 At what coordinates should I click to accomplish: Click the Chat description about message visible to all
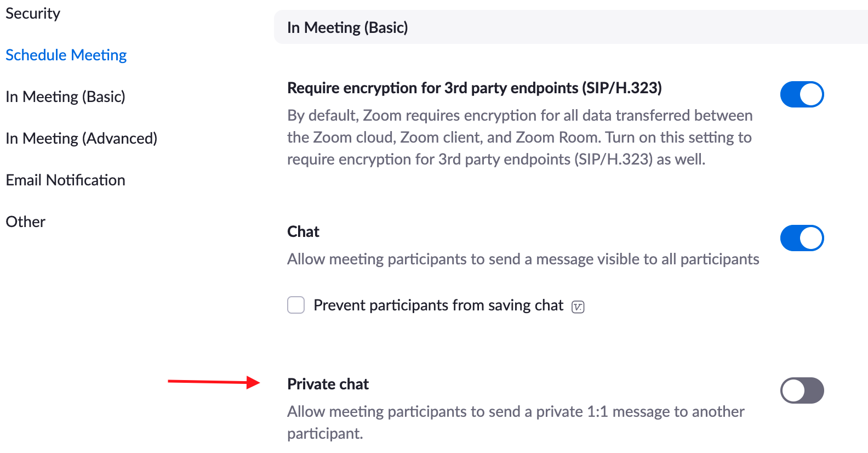pos(523,259)
